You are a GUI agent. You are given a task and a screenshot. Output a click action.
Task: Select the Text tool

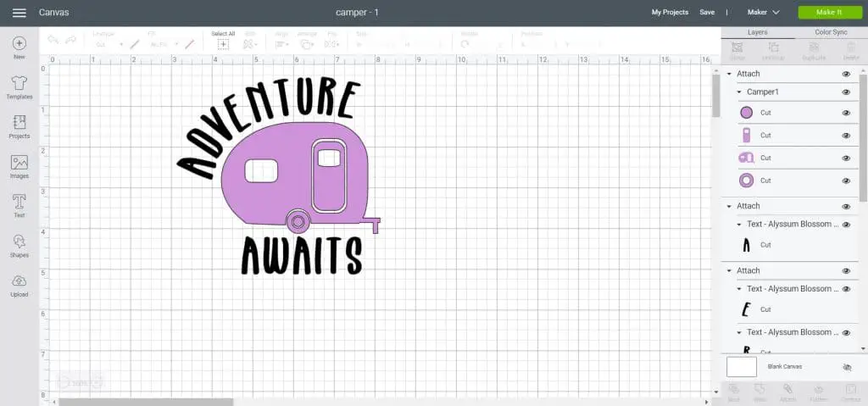pos(19,203)
